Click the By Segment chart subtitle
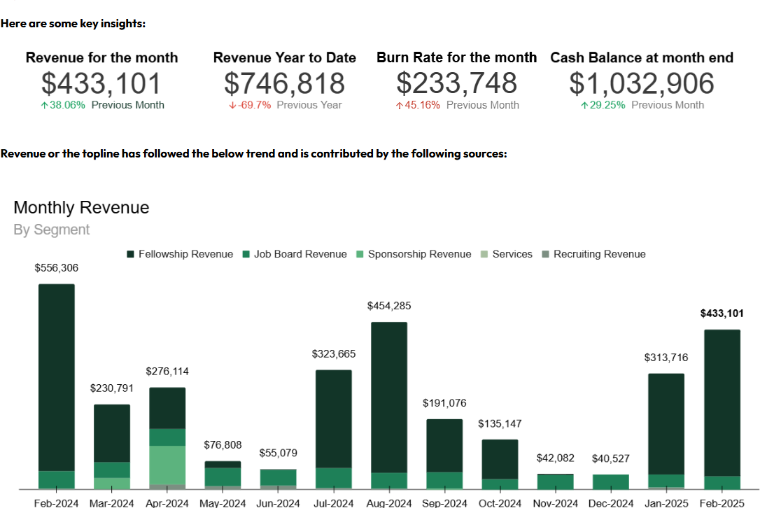 tap(52, 230)
